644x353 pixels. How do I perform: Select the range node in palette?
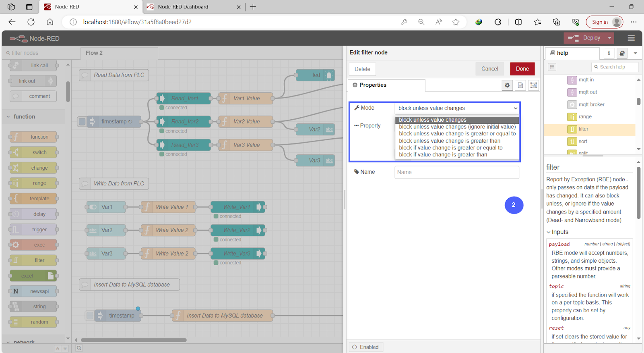33,183
